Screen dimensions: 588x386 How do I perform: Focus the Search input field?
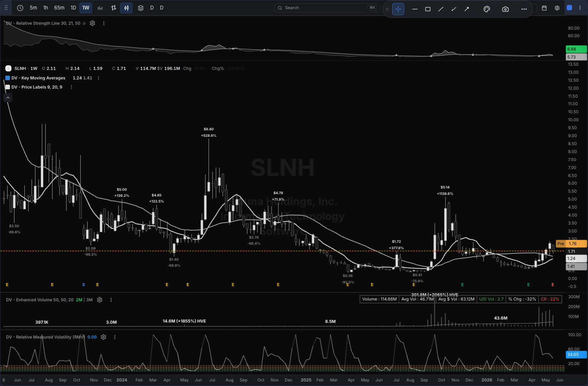click(x=327, y=8)
